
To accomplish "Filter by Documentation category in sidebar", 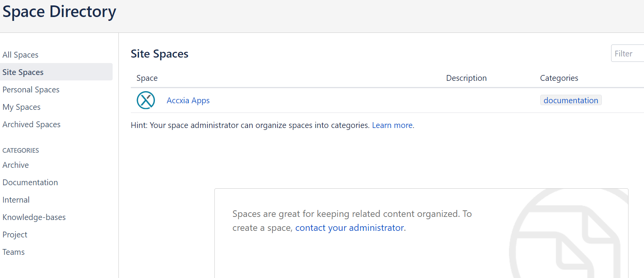I will [x=30, y=182].
